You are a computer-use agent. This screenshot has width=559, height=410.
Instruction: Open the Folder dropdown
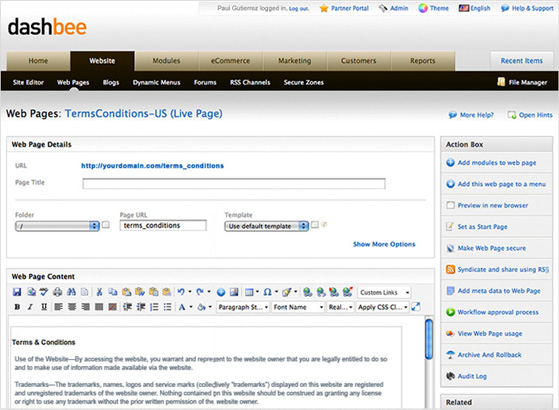click(x=57, y=226)
